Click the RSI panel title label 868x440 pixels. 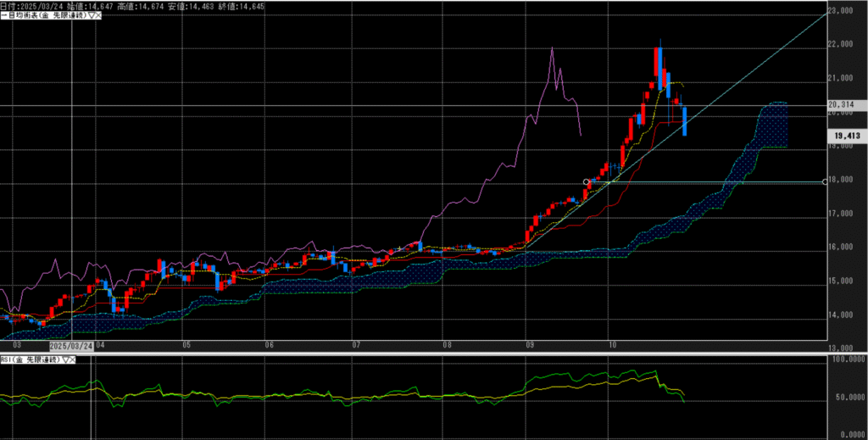[29, 360]
